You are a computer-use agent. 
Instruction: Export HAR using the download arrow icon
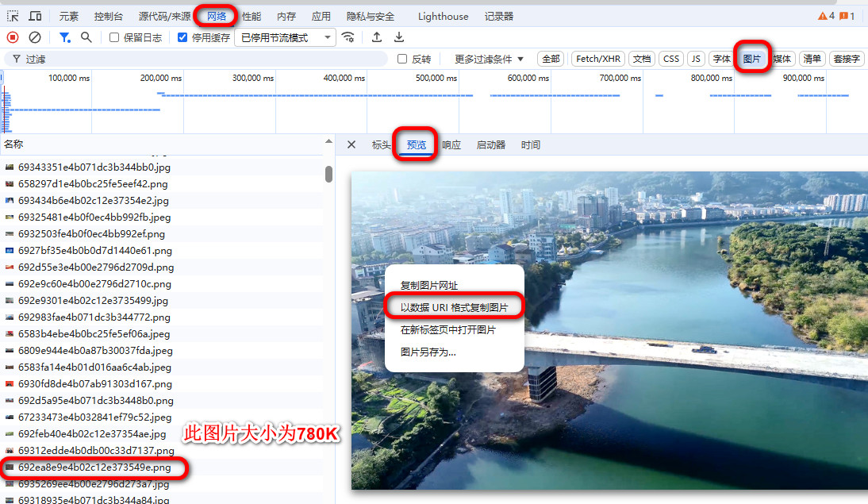tap(398, 37)
